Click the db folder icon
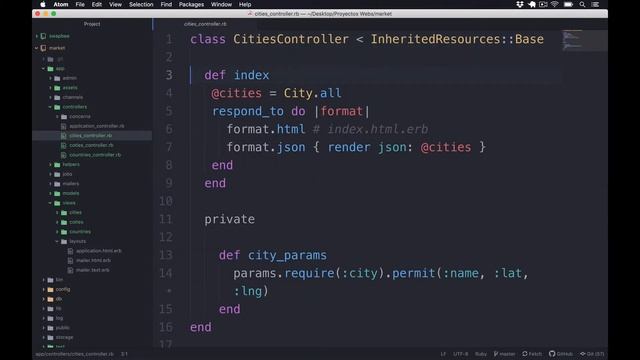Viewport: 640px width, 360px height. pos(51,299)
